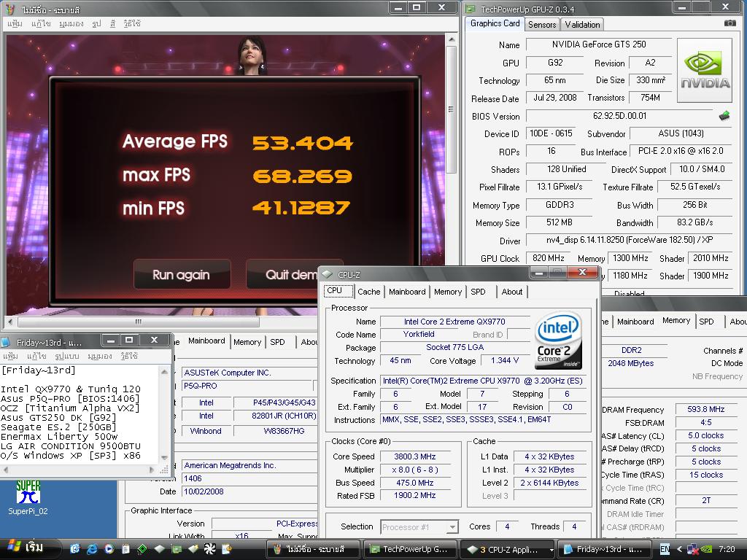Click the GPU-Z camera screenshot icon
747x560 pixels.
click(x=729, y=23)
